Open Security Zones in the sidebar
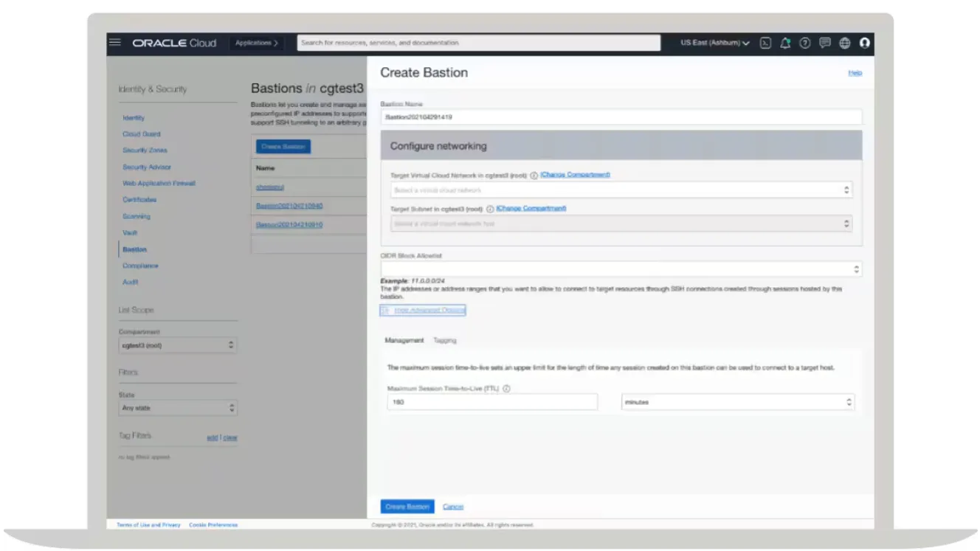 [x=145, y=150]
